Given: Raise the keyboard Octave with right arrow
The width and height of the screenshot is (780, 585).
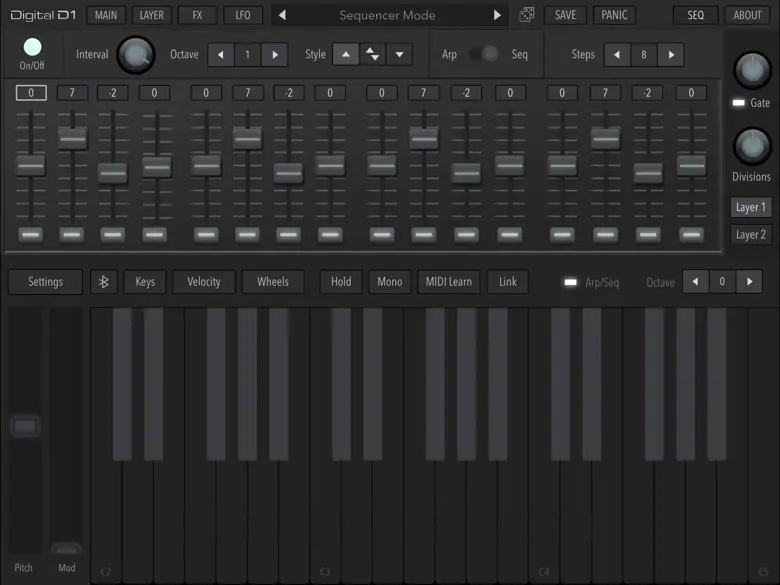Looking at the screenshot, I should [749, 282].
